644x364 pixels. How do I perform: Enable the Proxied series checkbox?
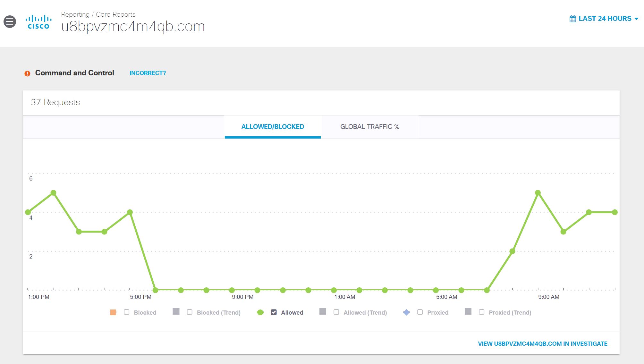coord(420,312)
